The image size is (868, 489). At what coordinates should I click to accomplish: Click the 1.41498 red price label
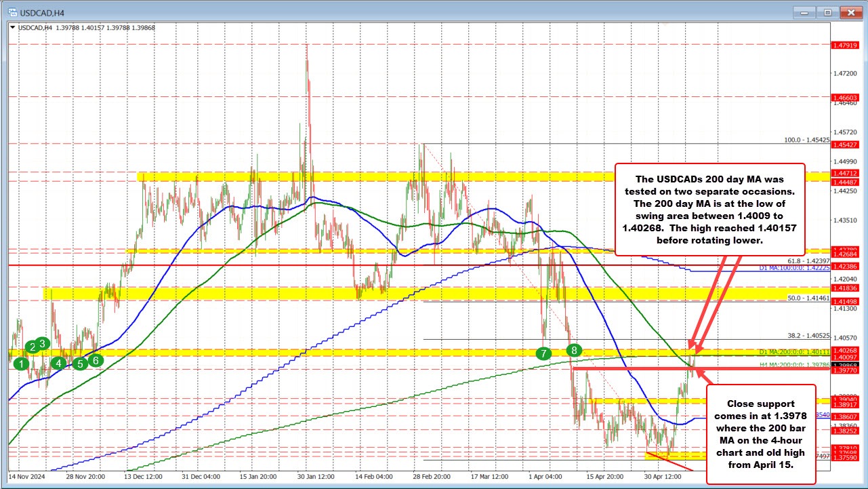(845, 302)
